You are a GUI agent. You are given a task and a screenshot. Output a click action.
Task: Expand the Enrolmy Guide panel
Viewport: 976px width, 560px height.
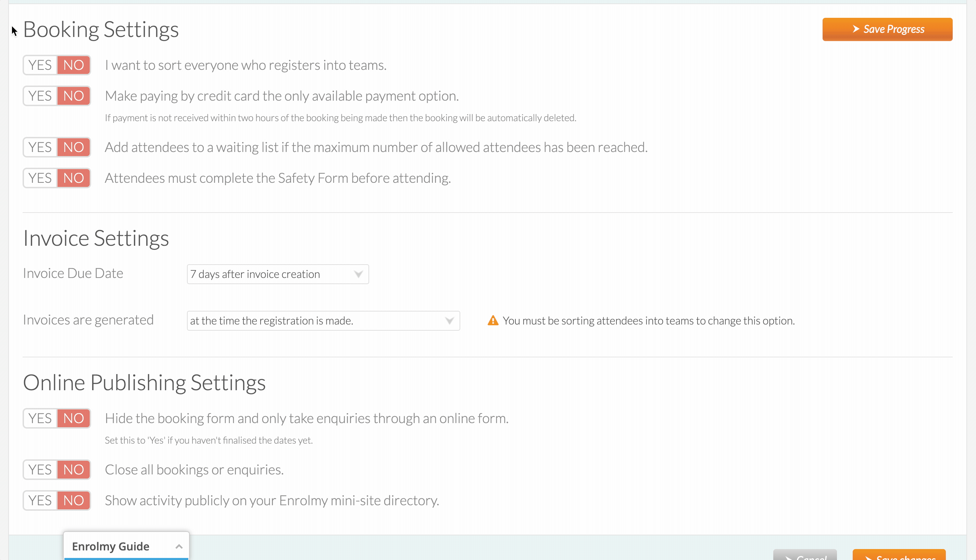(126, 546)
